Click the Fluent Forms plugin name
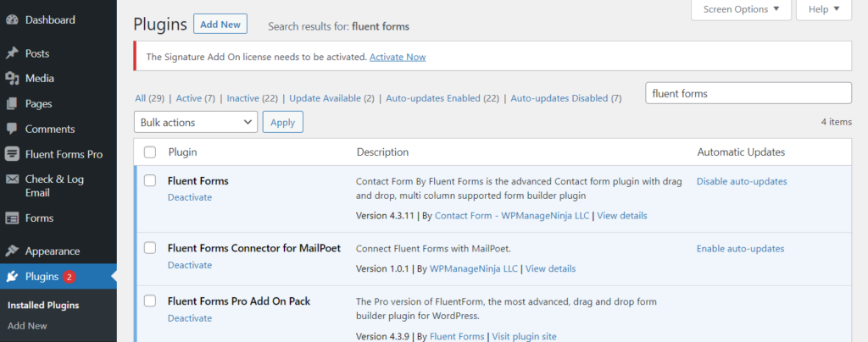This screenshot has width=868, height=342. [198, 180]
